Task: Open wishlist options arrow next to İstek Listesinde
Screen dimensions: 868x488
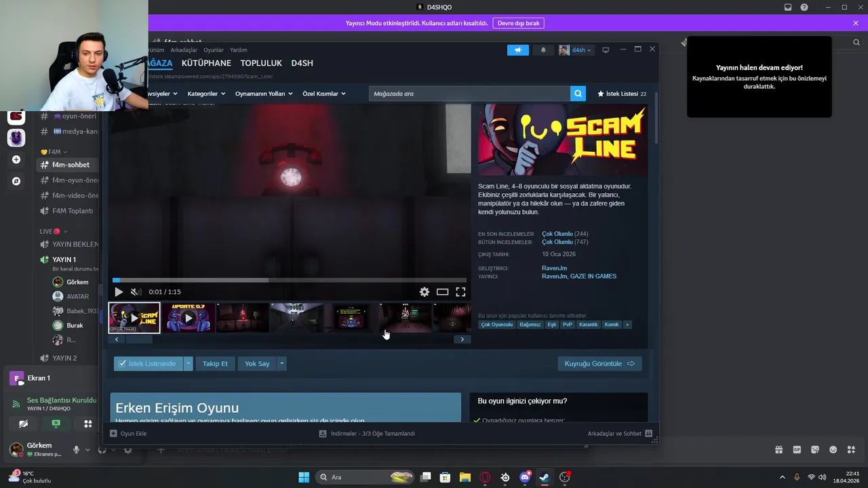Action: tap(189, 364)
